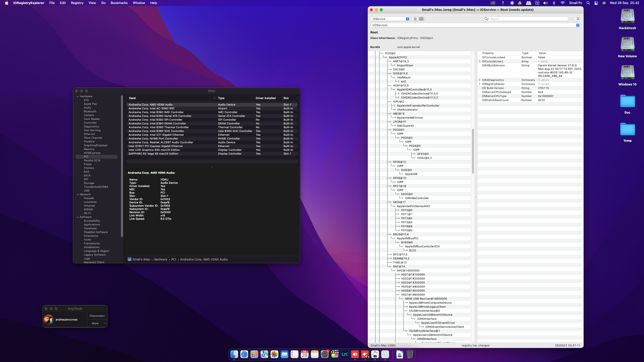Collapse the XHC@14 tree node

(x=390, y=266)
